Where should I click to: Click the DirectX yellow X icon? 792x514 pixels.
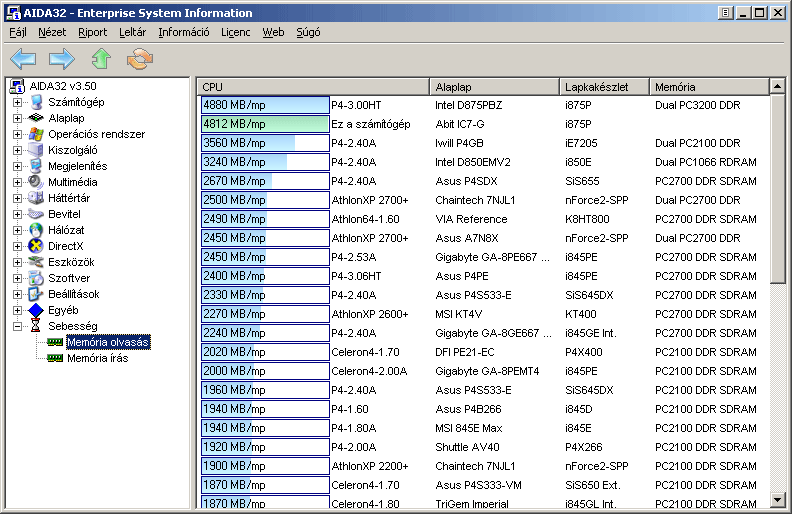[x=36, y=246]
